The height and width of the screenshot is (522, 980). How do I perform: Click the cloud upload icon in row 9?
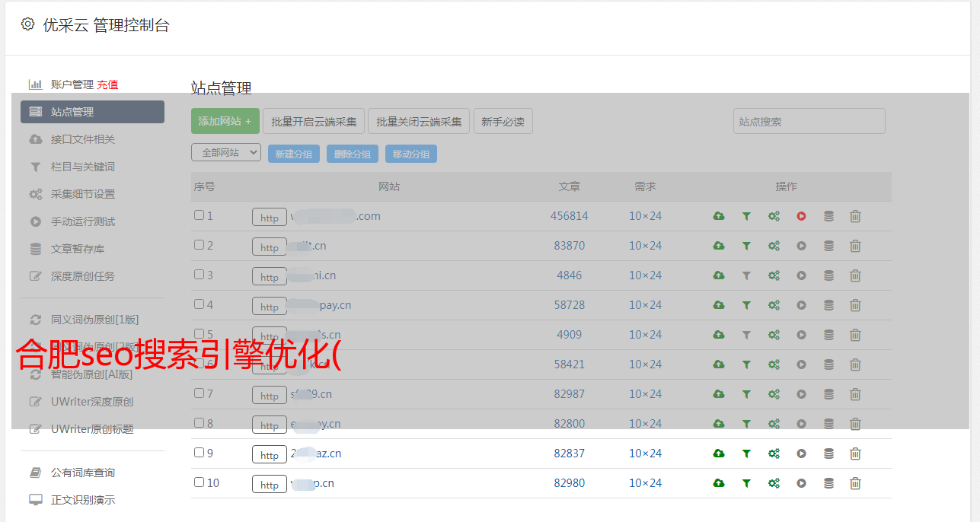point(719,454)
